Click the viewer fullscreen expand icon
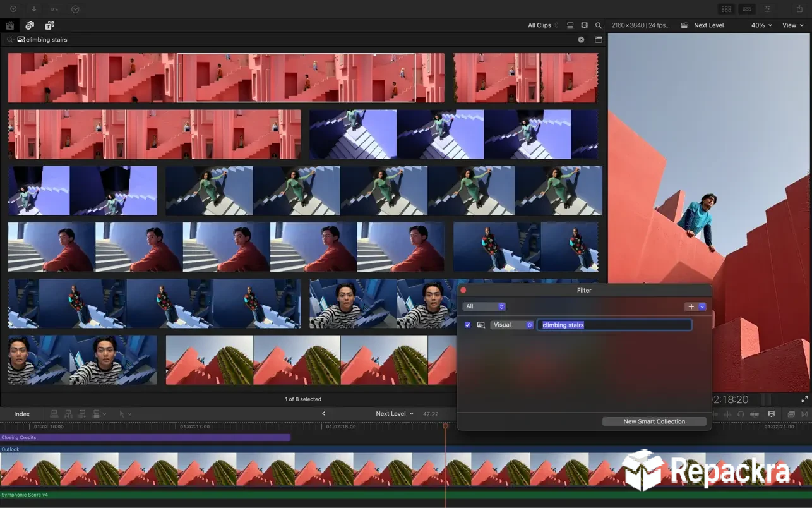This screenshot has width=812, height=508. point(804,399)
